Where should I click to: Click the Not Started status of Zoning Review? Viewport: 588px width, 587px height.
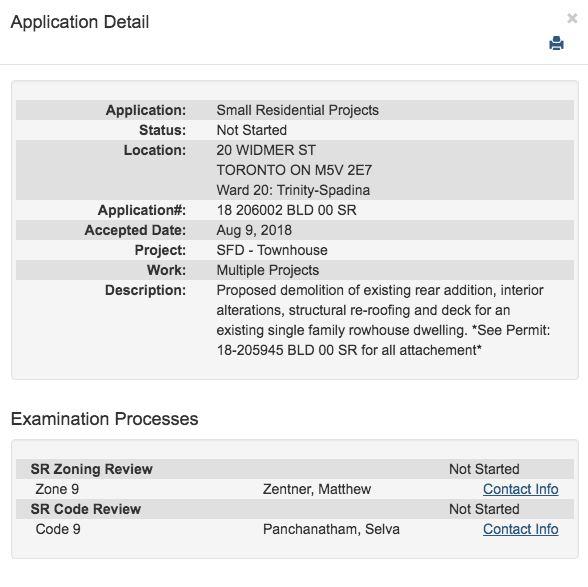click(x=484, y=469)
